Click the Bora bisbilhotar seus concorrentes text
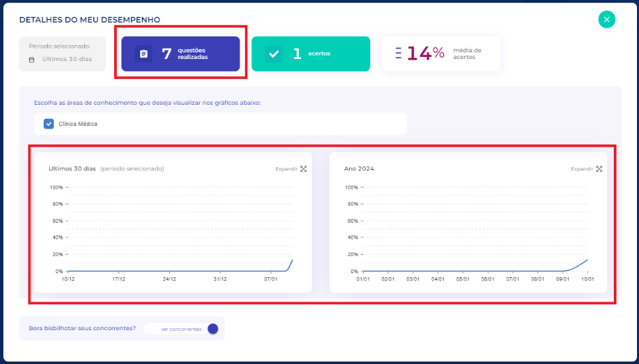The height and width of the screenshot is (364, 639). click(82, 328)
